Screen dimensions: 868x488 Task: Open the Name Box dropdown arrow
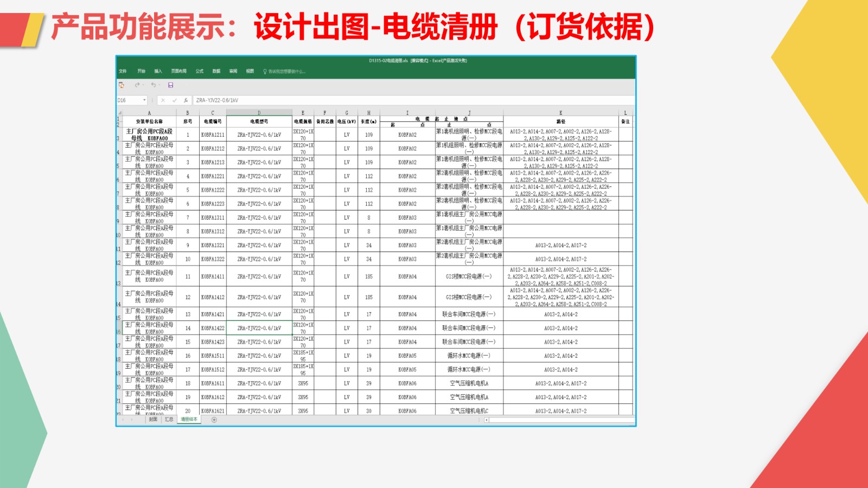144,100
